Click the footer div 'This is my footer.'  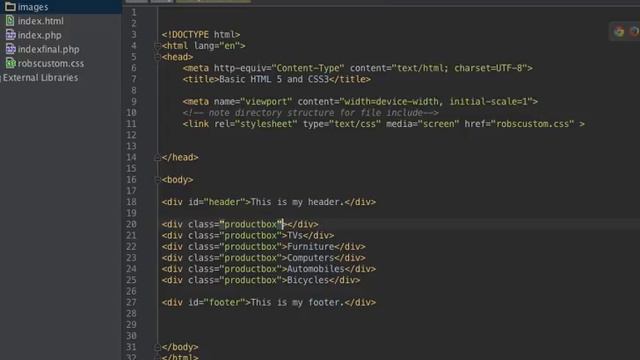269,302
